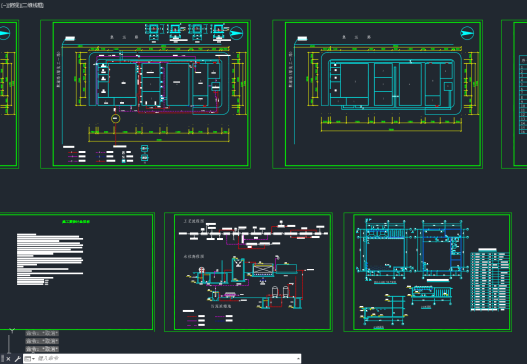The width and height of the screenshot is (527, 364).
Task: Open the 二维线框 visual style menu
Action: 32,5
